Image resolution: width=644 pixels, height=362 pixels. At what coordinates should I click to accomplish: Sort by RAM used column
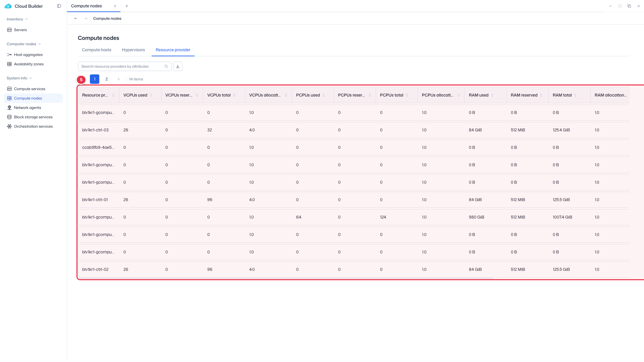(x=492, y=95)
